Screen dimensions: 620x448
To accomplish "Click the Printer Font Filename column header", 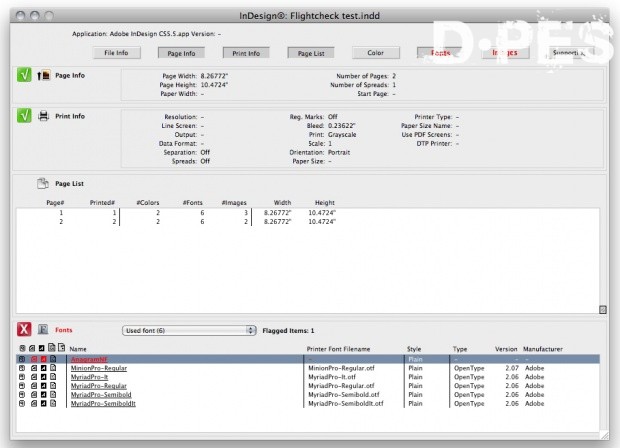I will (338, 349).
